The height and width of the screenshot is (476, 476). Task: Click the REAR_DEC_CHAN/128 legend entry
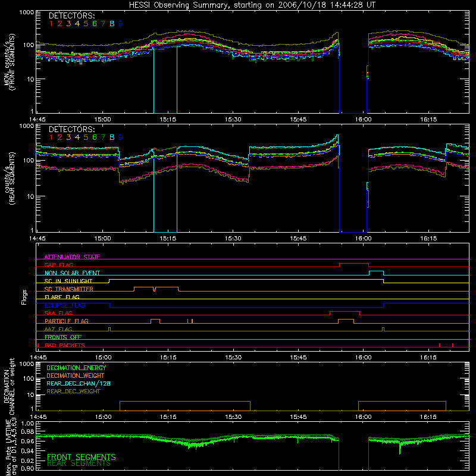pyautogui.click(x=79, y=383)
